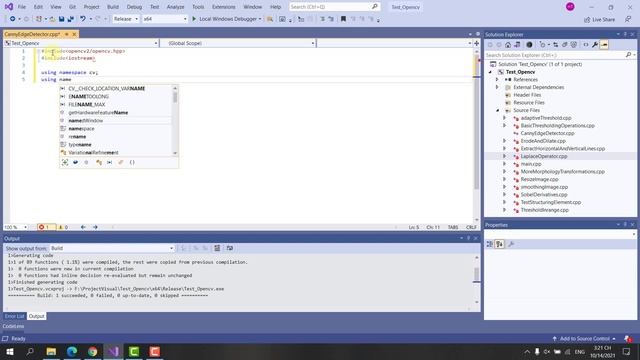Open the Extensions menu
This screenshot has height=360, width=640.
pos(224,7)
